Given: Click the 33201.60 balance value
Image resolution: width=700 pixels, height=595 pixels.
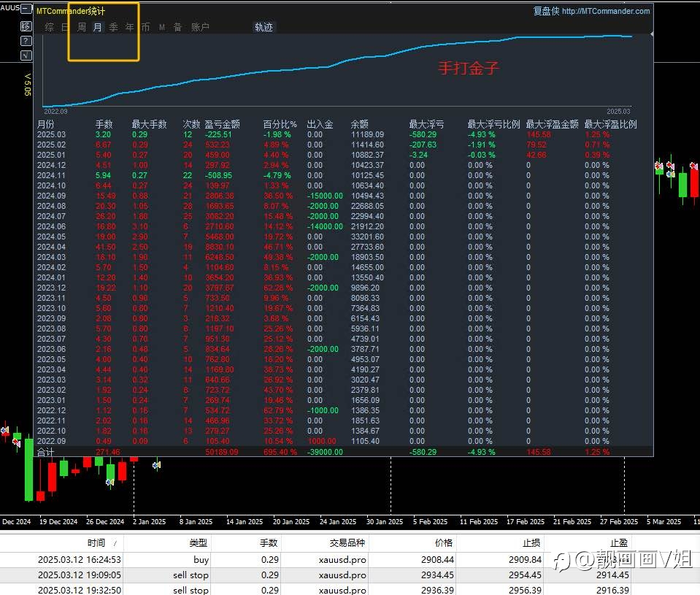Looking at the screenshot, I should point(367,237).
